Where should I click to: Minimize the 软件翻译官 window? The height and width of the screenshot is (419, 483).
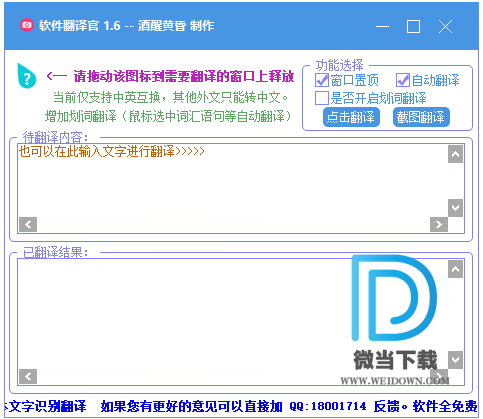tap(382, 26)
